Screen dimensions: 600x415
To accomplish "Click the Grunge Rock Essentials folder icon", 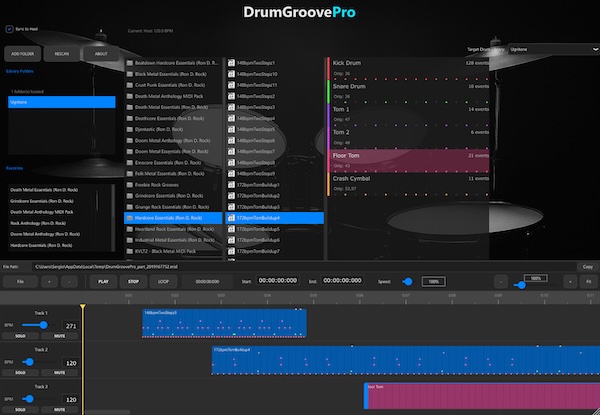I will click(x=130, y=207).
